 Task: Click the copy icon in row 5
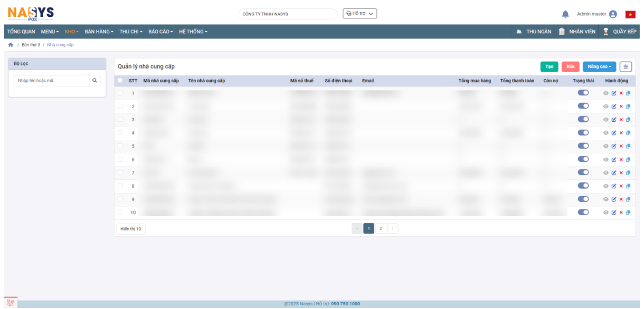(628, 146)
